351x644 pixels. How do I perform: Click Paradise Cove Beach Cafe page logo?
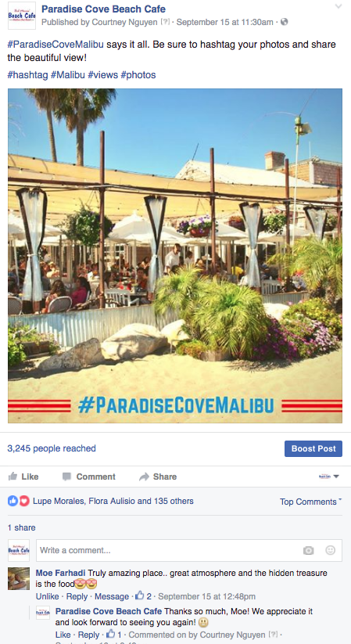pos(22,16)
